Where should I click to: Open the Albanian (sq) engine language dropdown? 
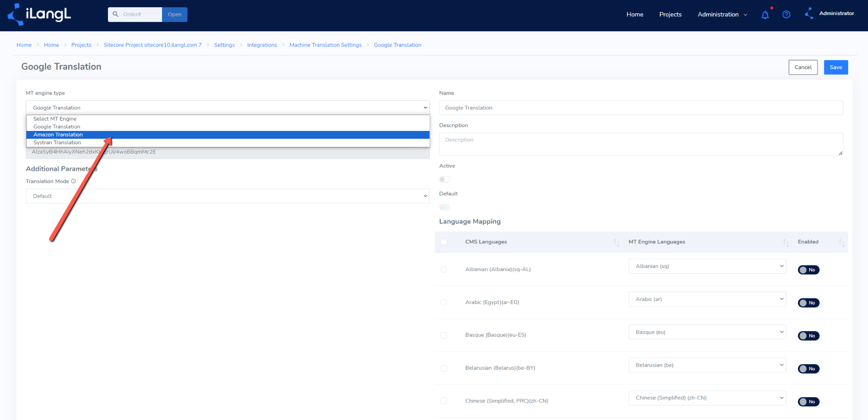point(707,266)
